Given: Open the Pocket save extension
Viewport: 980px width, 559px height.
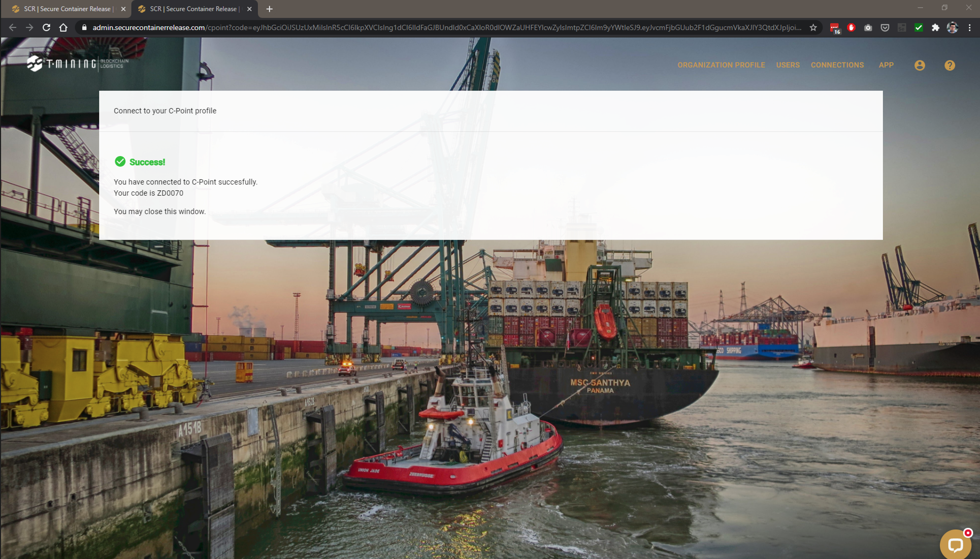Looking at the screenshot, I should click(885, 27).
